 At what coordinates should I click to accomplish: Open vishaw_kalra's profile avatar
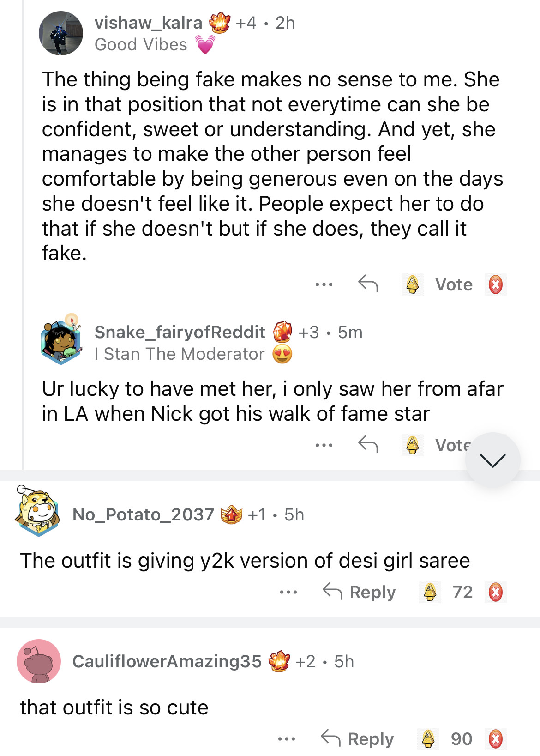pos(61,33)
